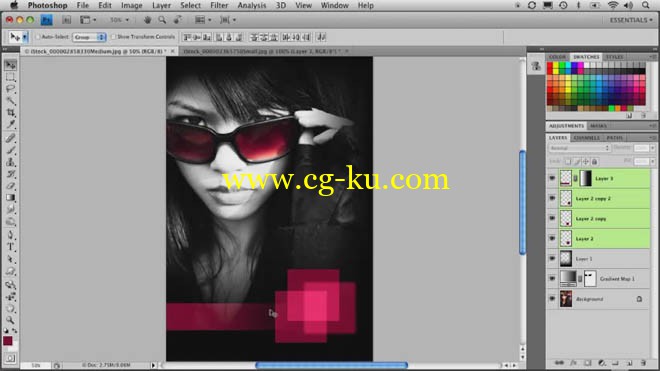Open the Layer menu

pyautogui.click(x=161, y=5)
